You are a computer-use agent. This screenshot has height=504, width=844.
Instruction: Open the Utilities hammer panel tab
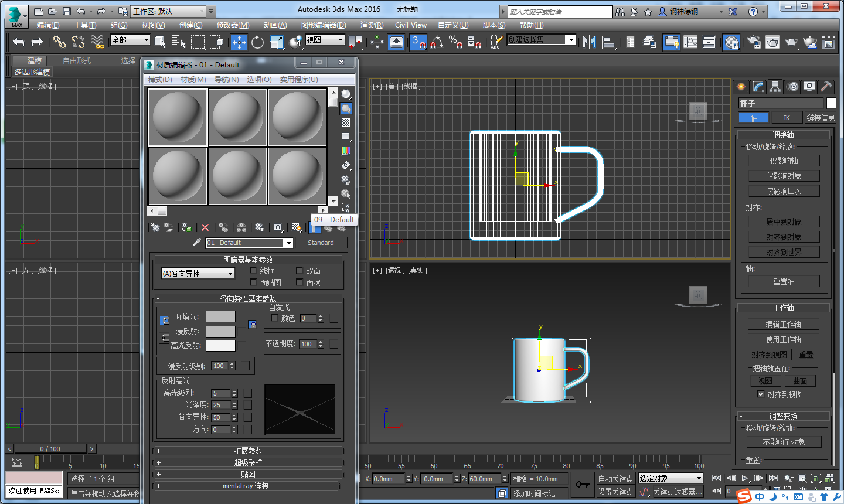tap(826, 87)
